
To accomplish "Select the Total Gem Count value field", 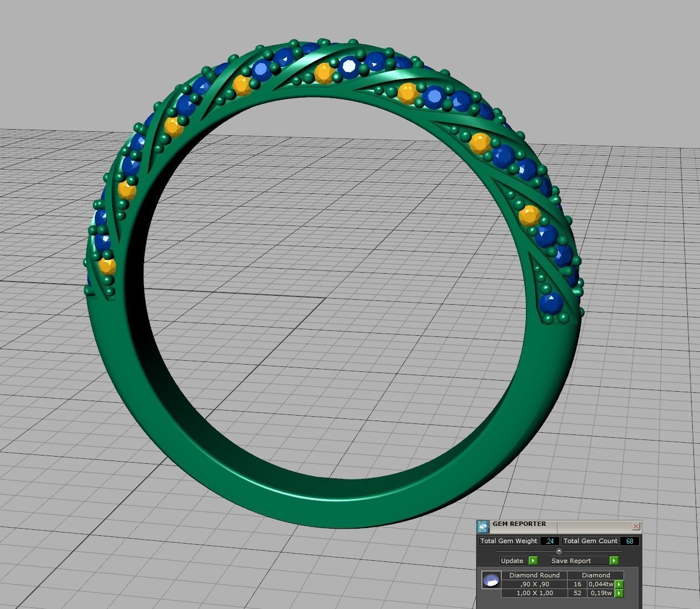I will coord(630,541).
